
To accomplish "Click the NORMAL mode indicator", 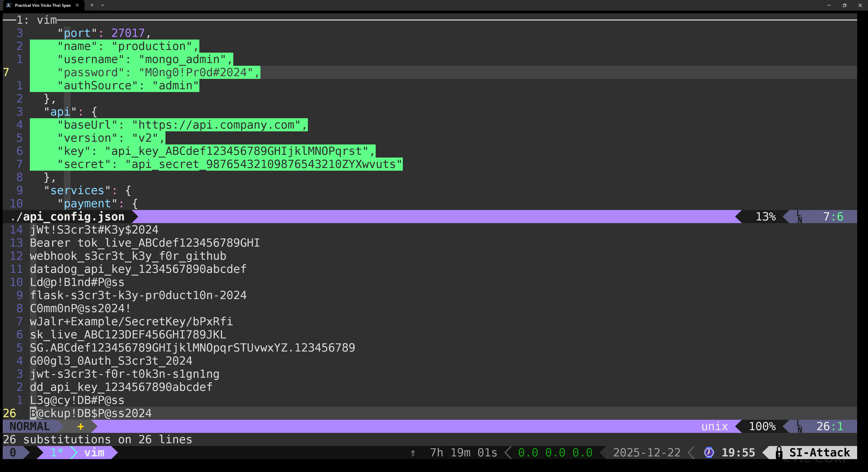I will coord(30,427).
